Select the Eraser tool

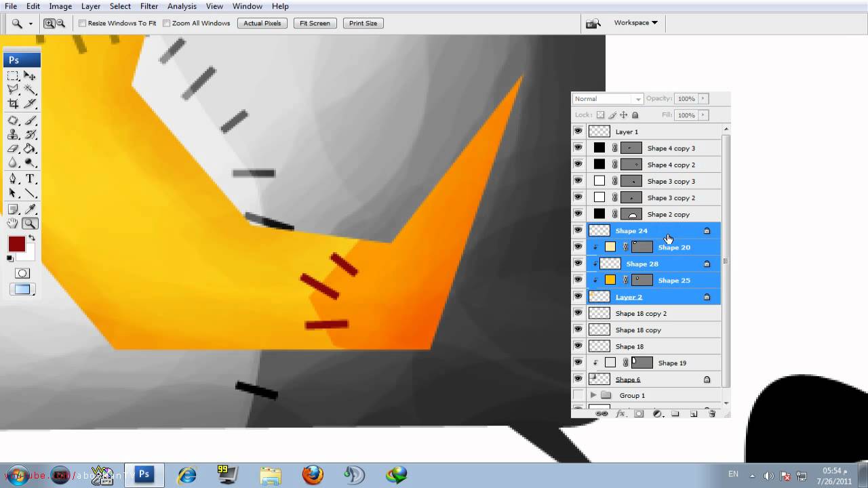[x=13, y=148]
